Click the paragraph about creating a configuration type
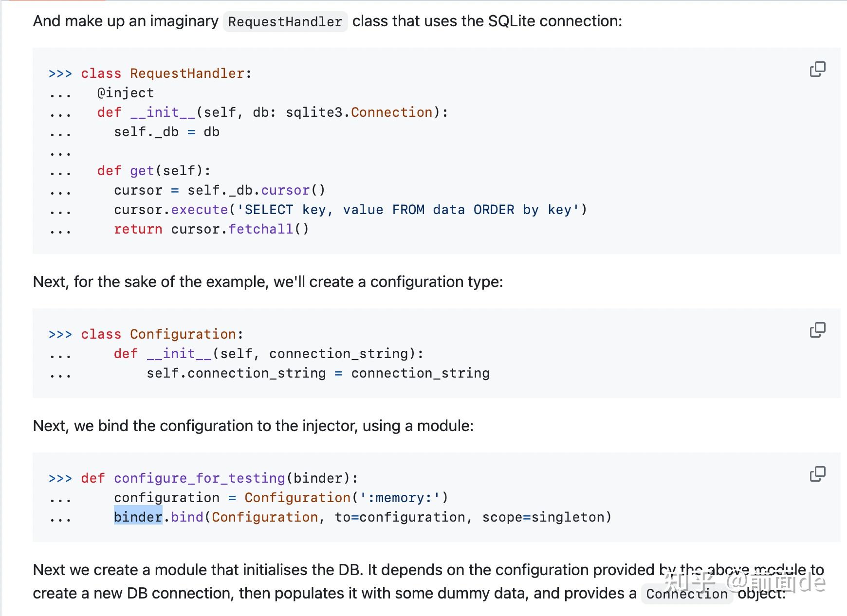 point(268,282)
